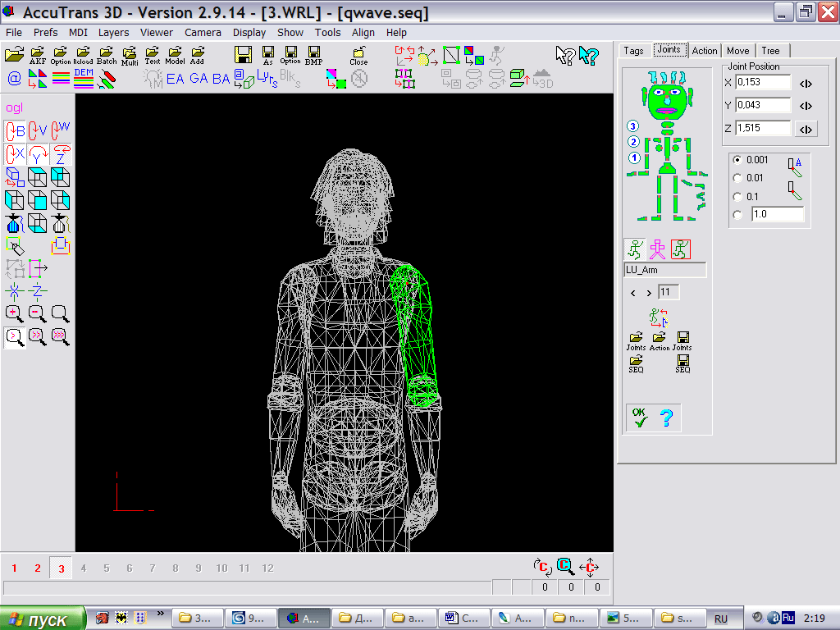Open the AKF file loader icon

coord(38,56)
